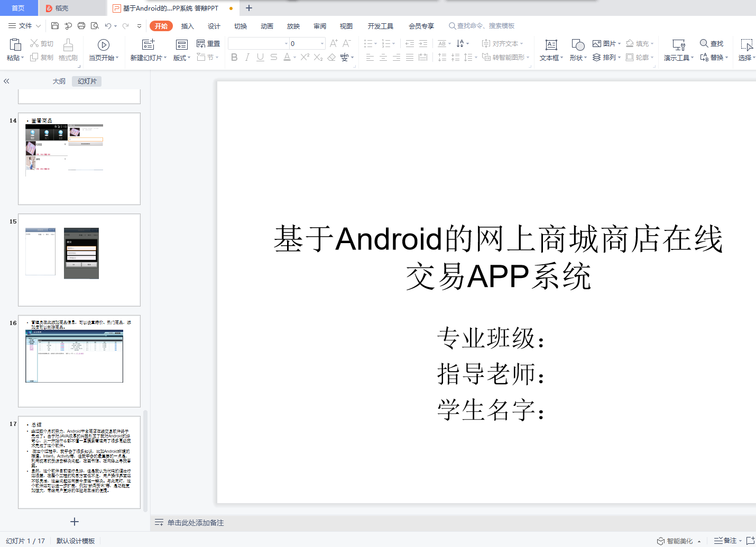The height and width of the screenshot is (547, 756).
Task: Select slide 16 thumbnail
Action: (x=79, y=361)
